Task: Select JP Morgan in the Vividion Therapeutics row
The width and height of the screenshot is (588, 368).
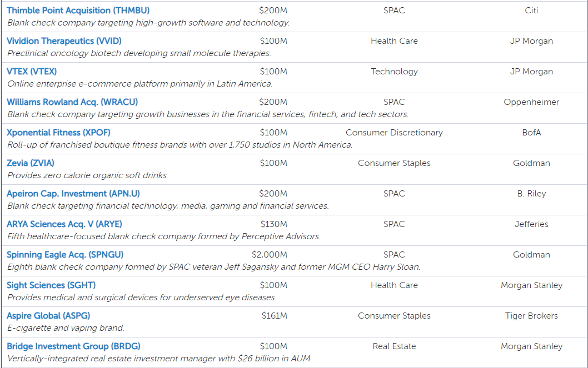Action: pyautogui.click(x=531, y=41)
